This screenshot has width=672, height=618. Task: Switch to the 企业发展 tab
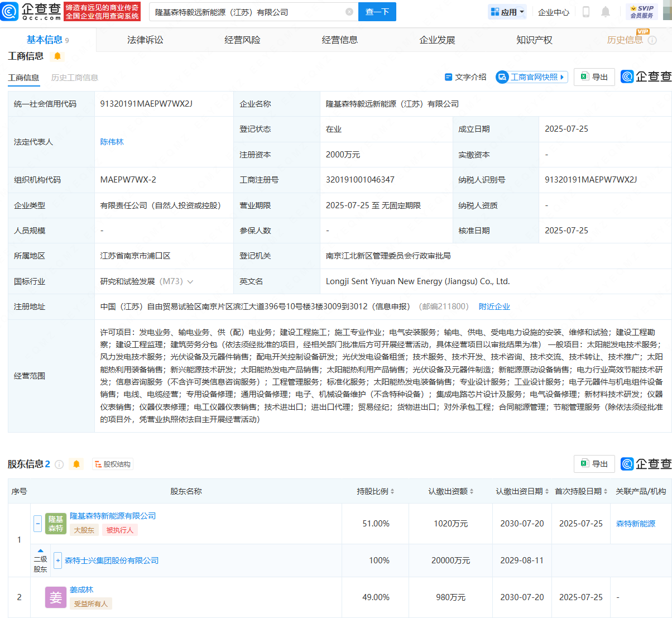tap(437, 40)
